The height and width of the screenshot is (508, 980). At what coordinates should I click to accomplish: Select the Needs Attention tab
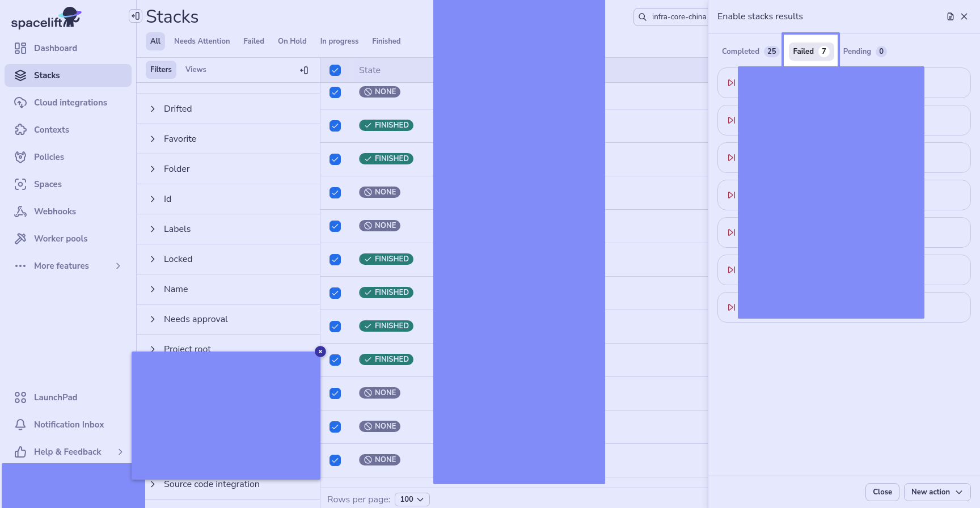click(x=202, y=41)
